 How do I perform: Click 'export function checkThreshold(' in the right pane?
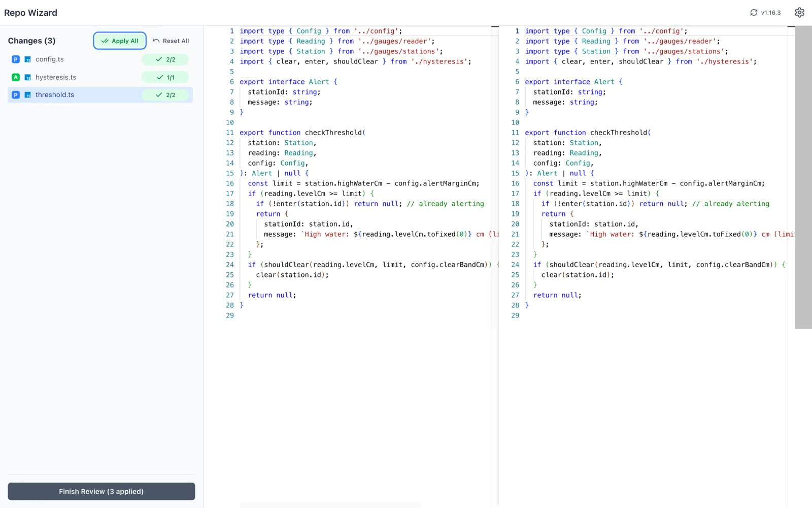588,133
